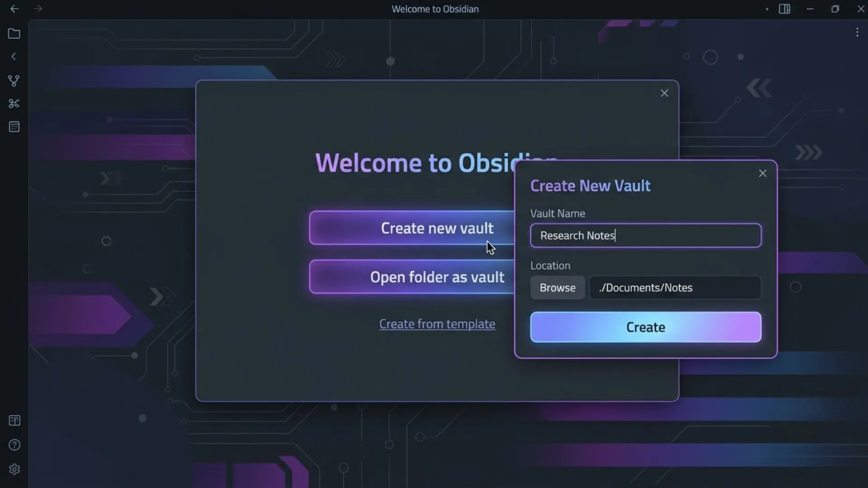Screen dimensions: 868x488
Task: Open help question mark icon
Action: coord(14,445)
